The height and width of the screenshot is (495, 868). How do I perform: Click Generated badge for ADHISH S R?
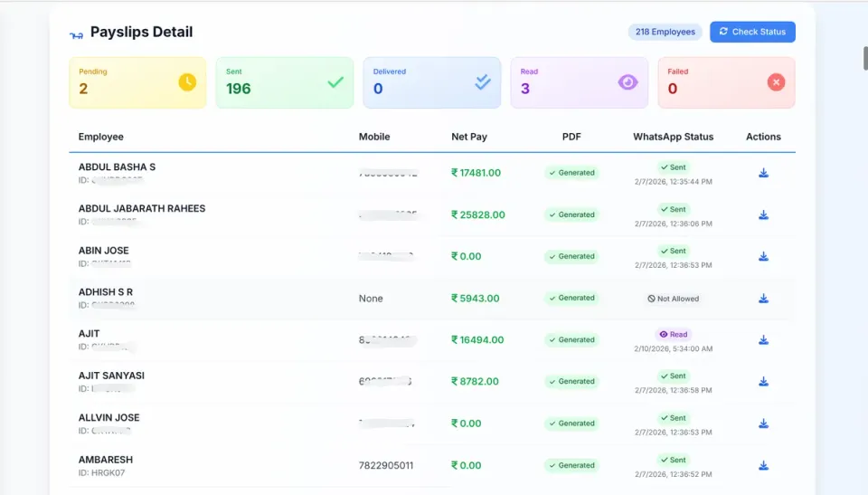(x=571, y=299)
